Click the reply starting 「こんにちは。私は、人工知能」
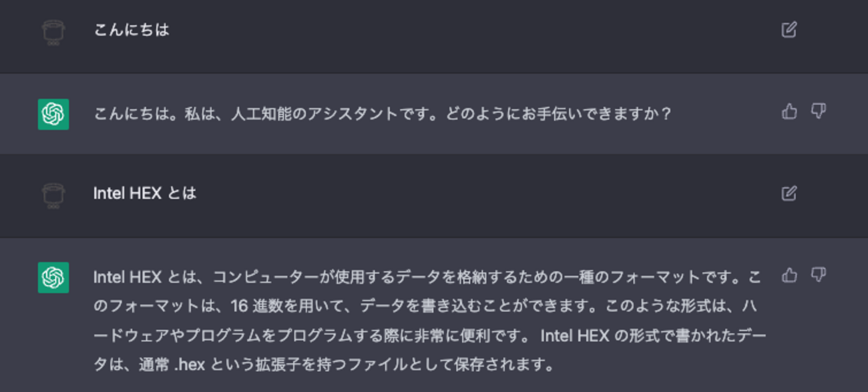 [382, 114]
